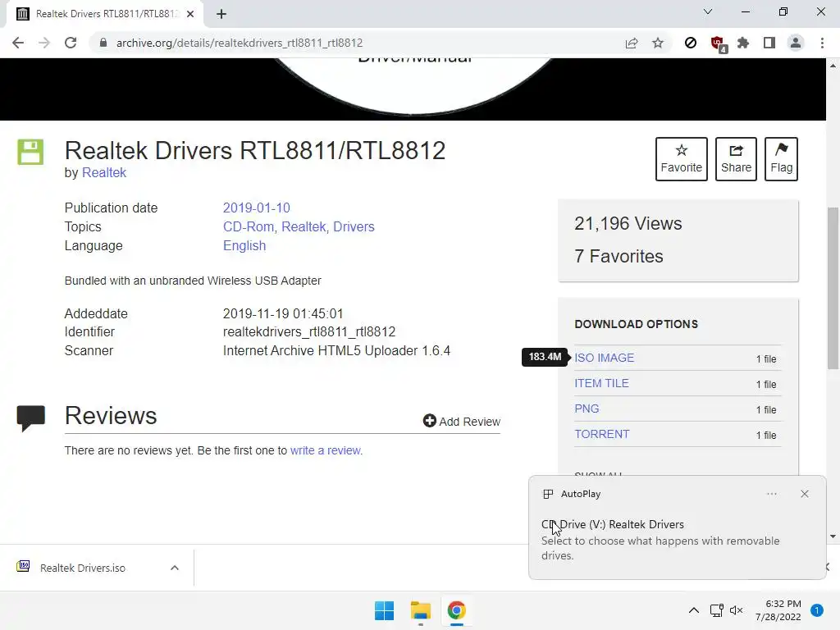Click the Reviews speech bubble icon
This screenshot has width=840, height=630.
click(x=31, y=418)
